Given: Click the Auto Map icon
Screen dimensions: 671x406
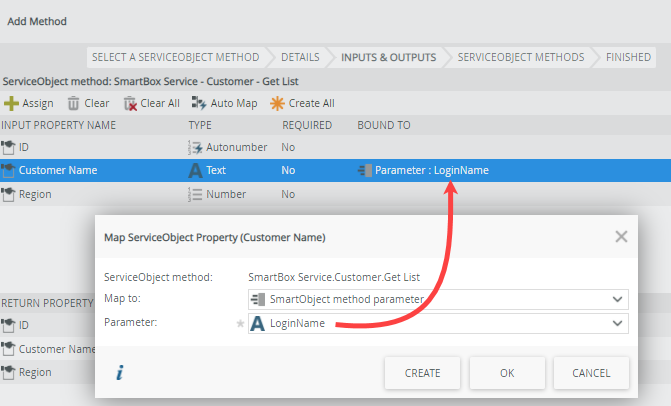Looking at the screenshot, I should (x=199, y=103).
